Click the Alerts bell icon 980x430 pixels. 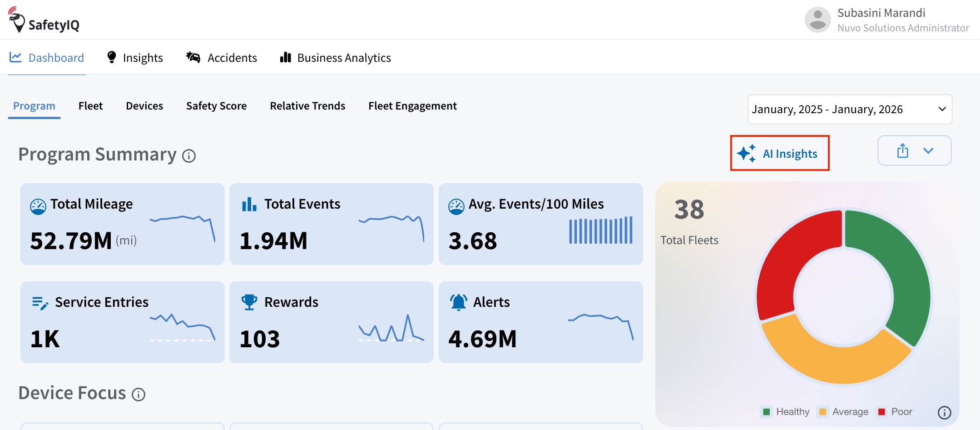coord(459,302)
